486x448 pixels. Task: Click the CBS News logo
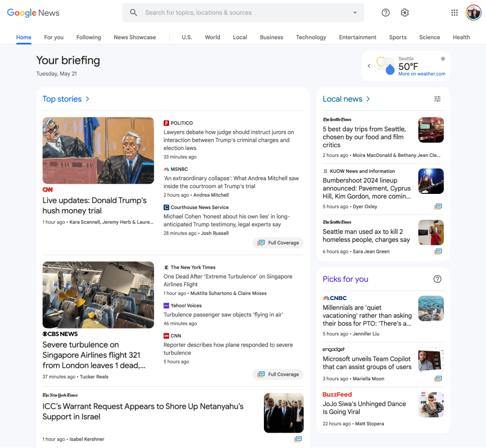click(60, 334)
